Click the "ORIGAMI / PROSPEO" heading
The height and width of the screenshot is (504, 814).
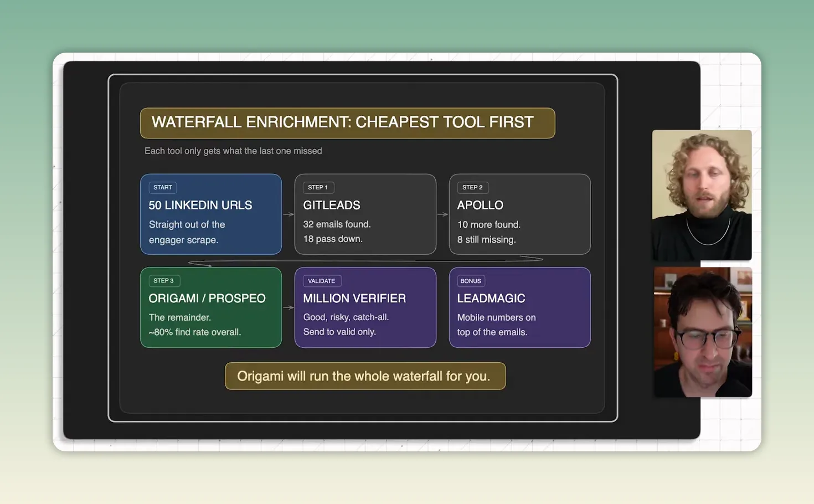coord(207,298)
